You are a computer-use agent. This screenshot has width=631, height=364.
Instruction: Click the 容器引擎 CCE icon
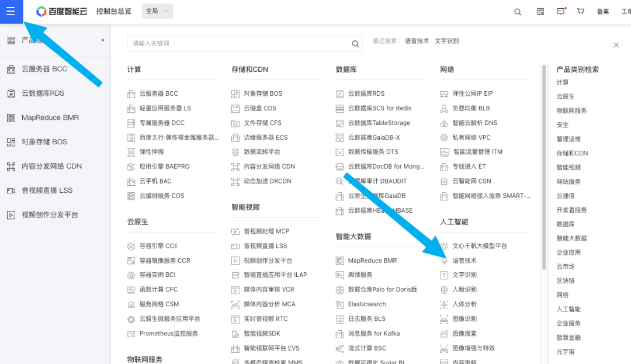coord(131,246)
